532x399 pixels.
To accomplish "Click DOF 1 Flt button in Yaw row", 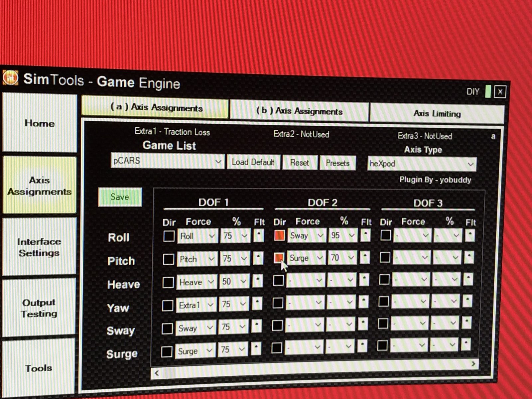I will (257, 304).
